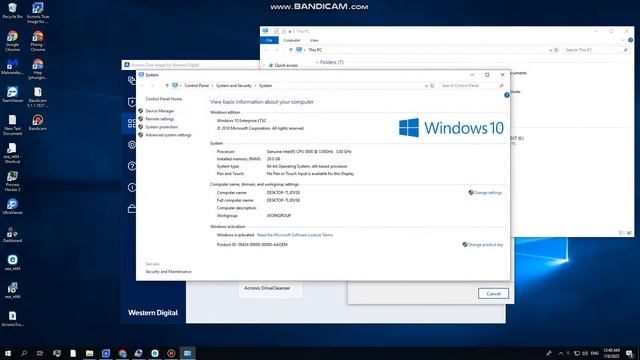Open the taskbar Search icon

point(24,353)
